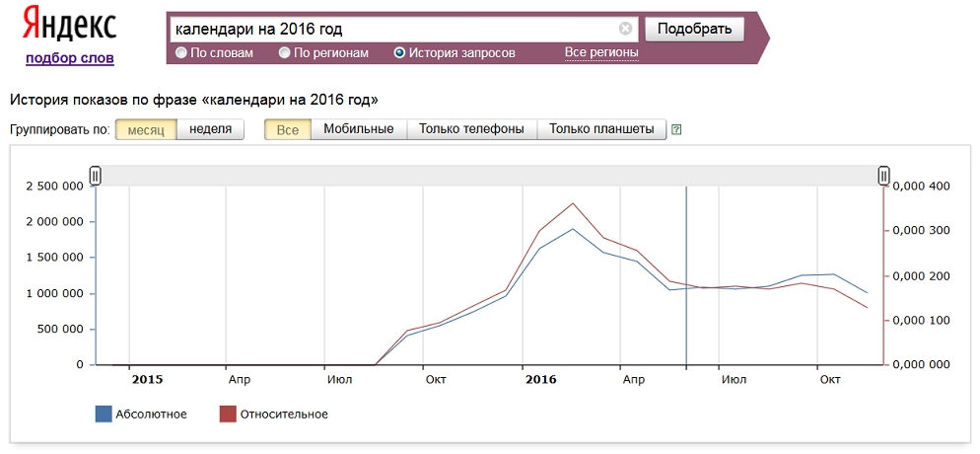
Task: Filter chart by Мобильные devices
Action: point(359,130)
